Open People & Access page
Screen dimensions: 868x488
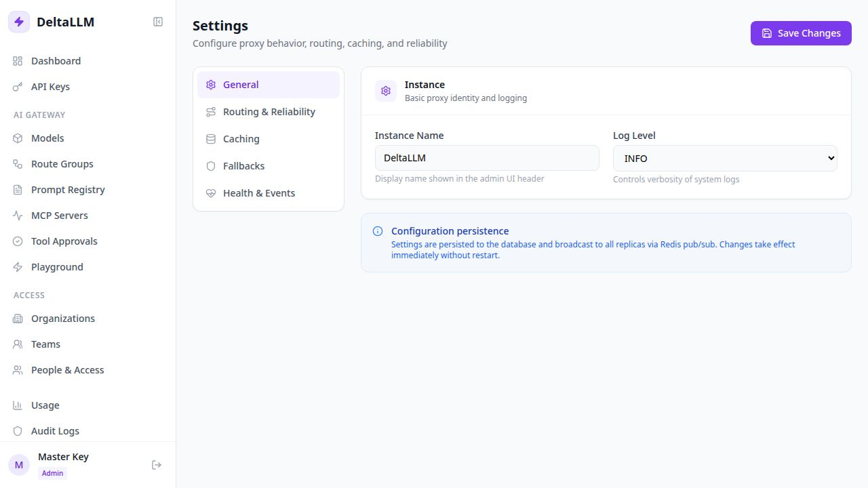point(87,370)
